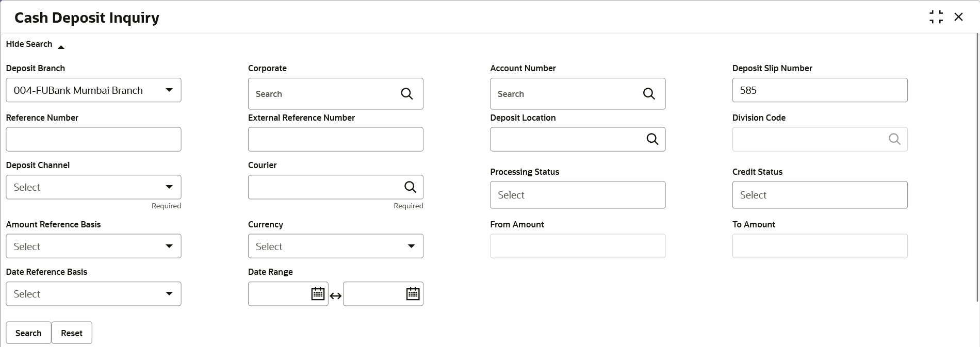Screen dimensions: 980x347
Task: Click the Division Code search icon
Action: pyautogui.click(x=894, y=139)
